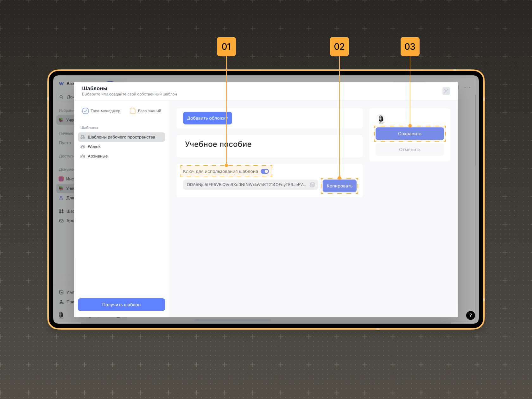Click the Получить шаблон button
532x399 pixels.
(121, 305)
